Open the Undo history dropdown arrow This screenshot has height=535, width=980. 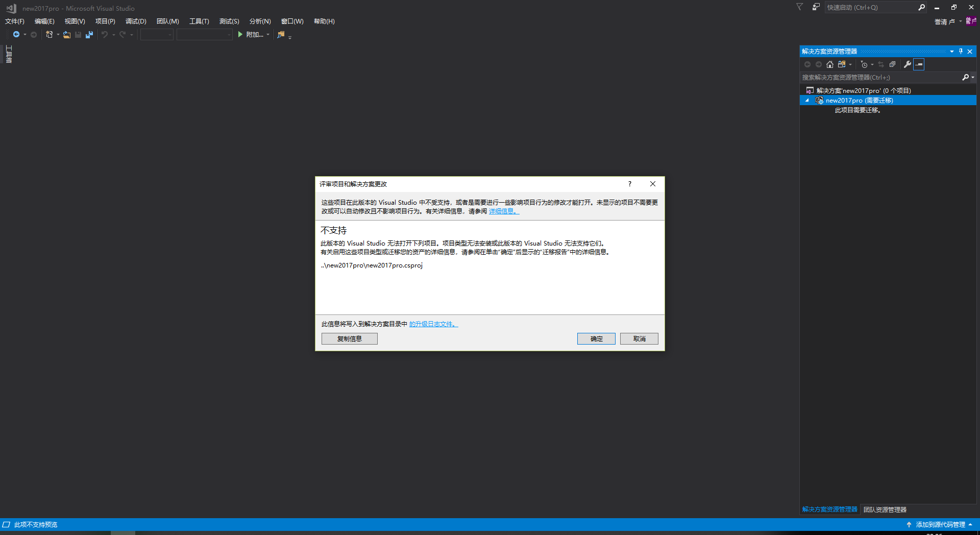pos(113,35)
